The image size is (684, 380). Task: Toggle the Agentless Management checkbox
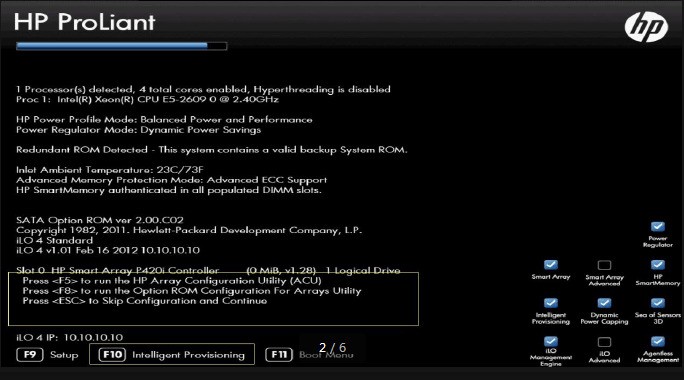pos(657,341)
